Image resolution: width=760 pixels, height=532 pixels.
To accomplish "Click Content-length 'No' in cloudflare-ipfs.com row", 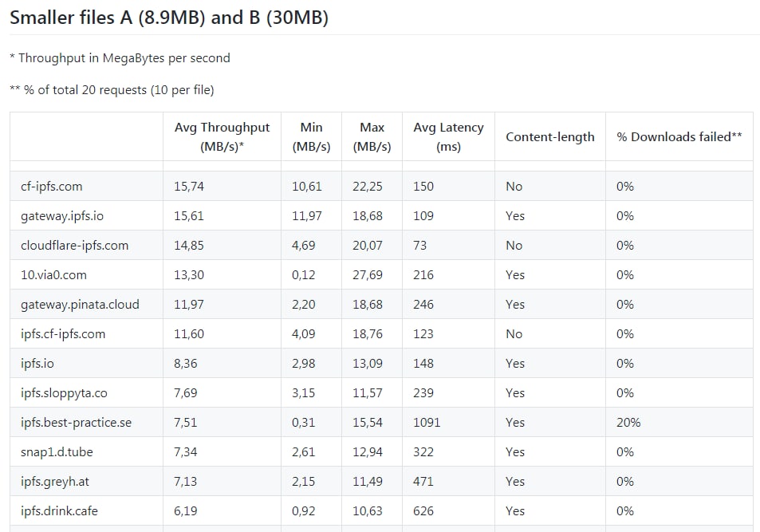I will (x=514, y=246).
